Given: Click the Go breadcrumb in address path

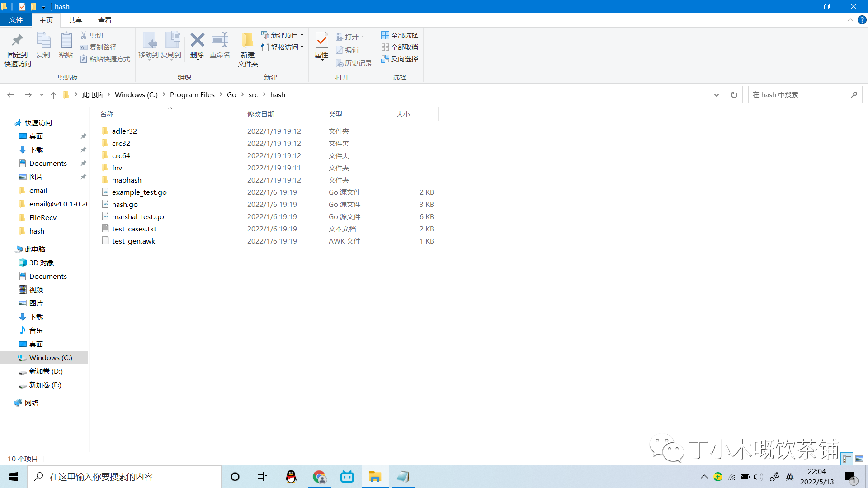Looking at the screenshot, I should (231, 95).
